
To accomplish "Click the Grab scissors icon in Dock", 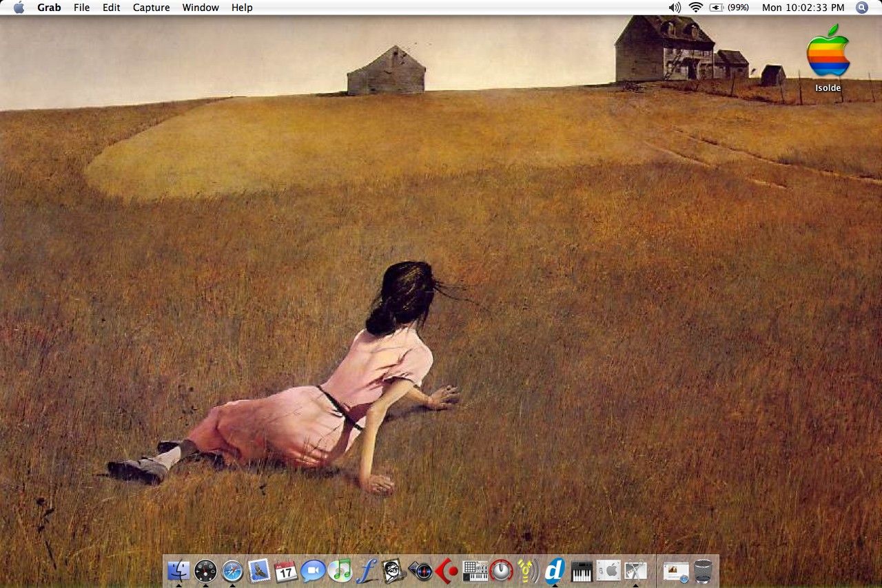I will [635, 570].
